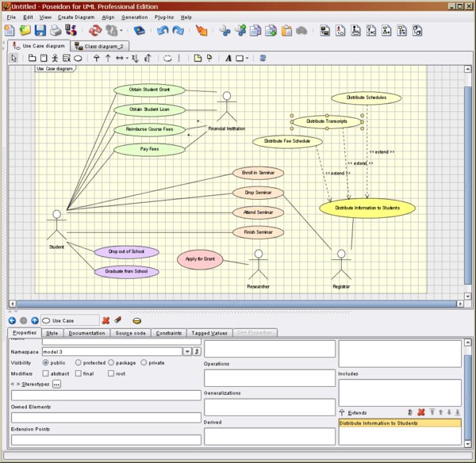Pick the arrow Select tool in diagram toolbar

tap(13, 58)
